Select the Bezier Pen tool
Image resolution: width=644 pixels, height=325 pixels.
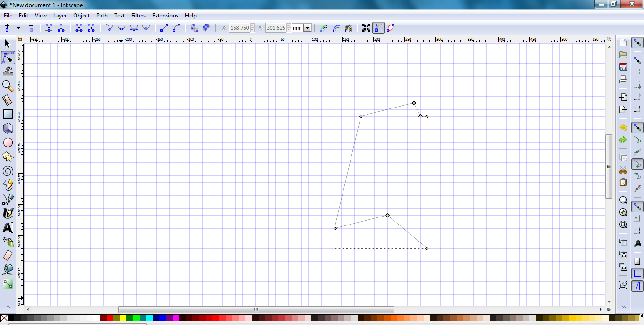[8, 199]
